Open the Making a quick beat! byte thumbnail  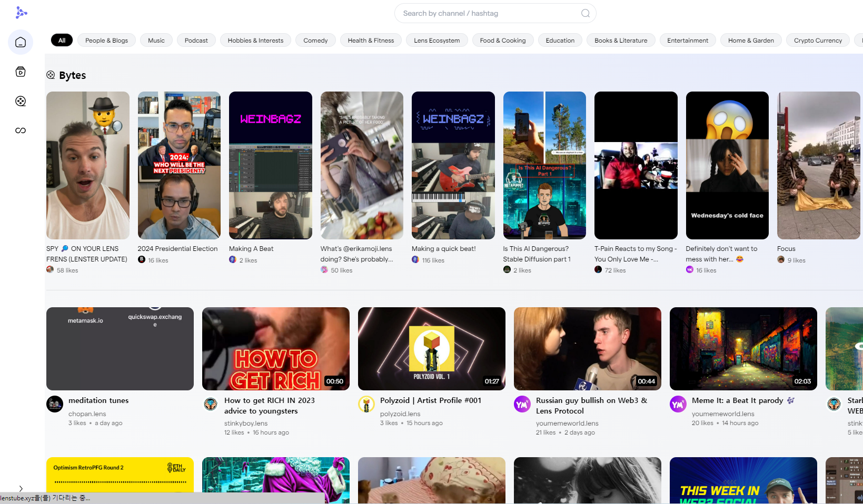(453, 165)
